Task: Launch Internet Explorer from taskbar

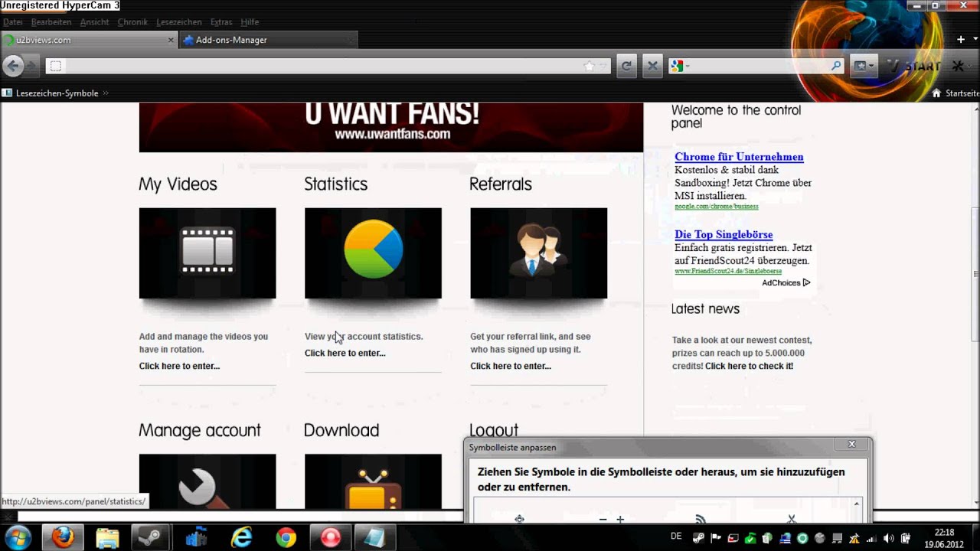Action: click(242, 537)
